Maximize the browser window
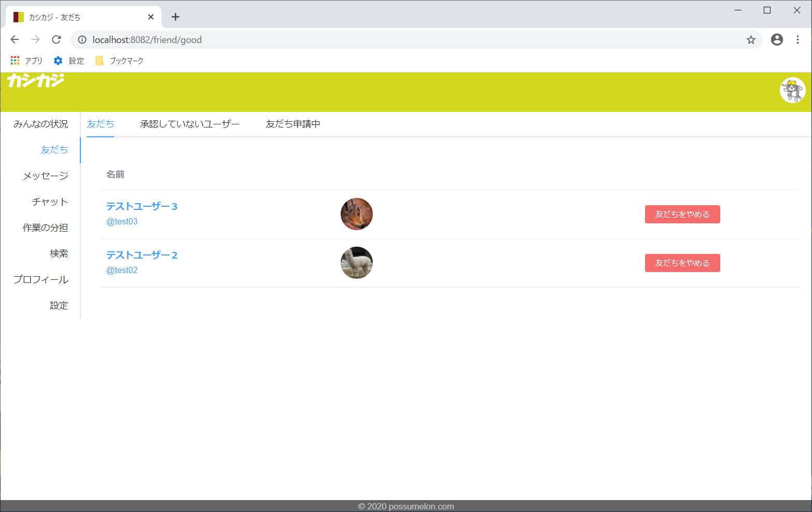Viewport: 812px width, 512px height. tap(767, 10)
